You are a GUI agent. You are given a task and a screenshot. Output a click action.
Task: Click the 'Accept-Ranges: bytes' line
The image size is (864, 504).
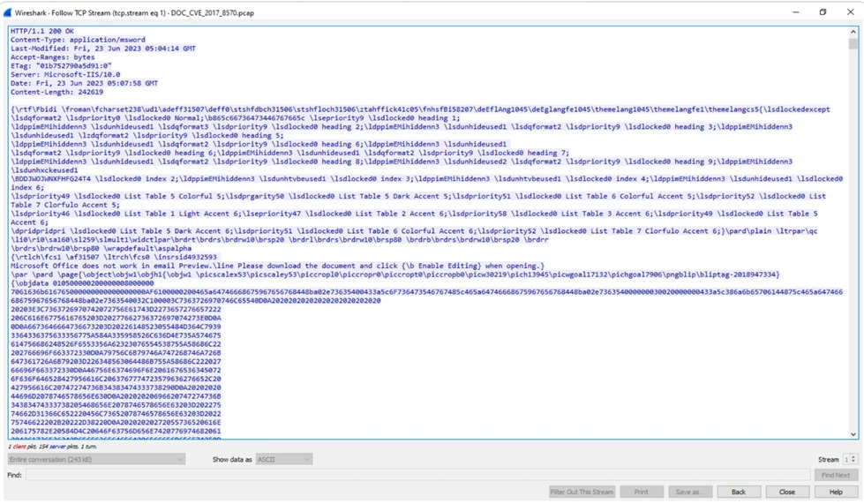point(52,57)
